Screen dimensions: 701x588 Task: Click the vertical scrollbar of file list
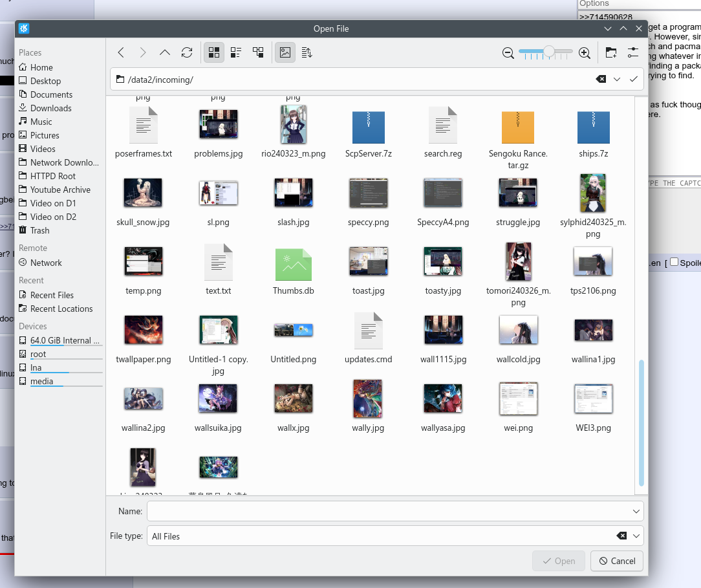click(x=642, y=422)
